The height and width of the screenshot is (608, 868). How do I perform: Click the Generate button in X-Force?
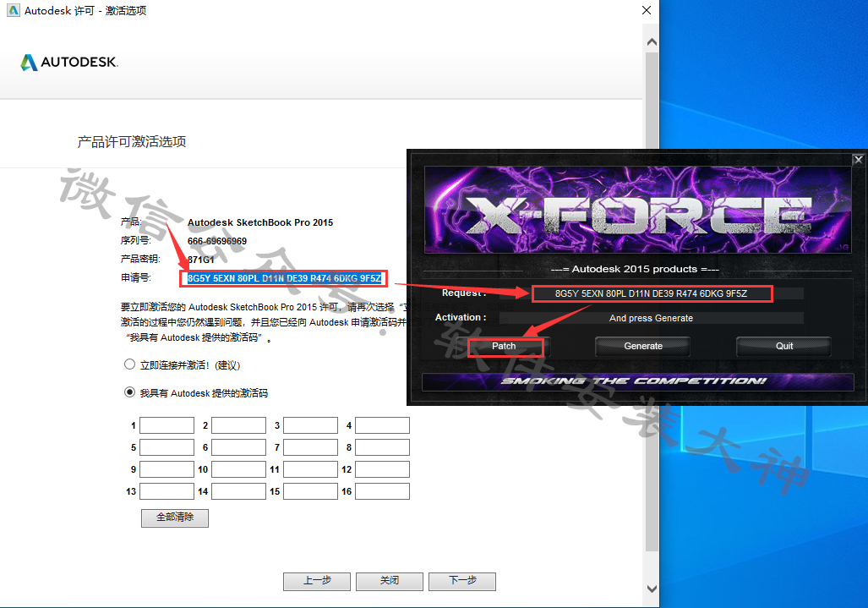[x=642, y=346]
